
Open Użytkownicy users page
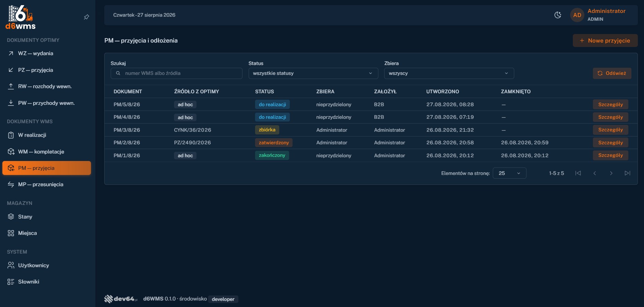[x=47, y=265]
